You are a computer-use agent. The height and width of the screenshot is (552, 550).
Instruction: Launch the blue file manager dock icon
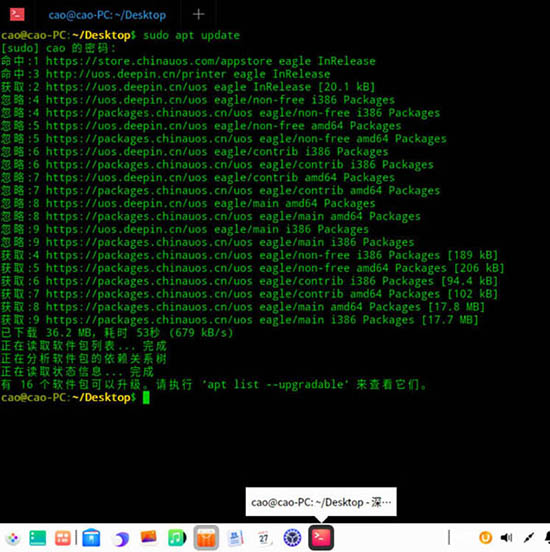[x=91, y=538]
